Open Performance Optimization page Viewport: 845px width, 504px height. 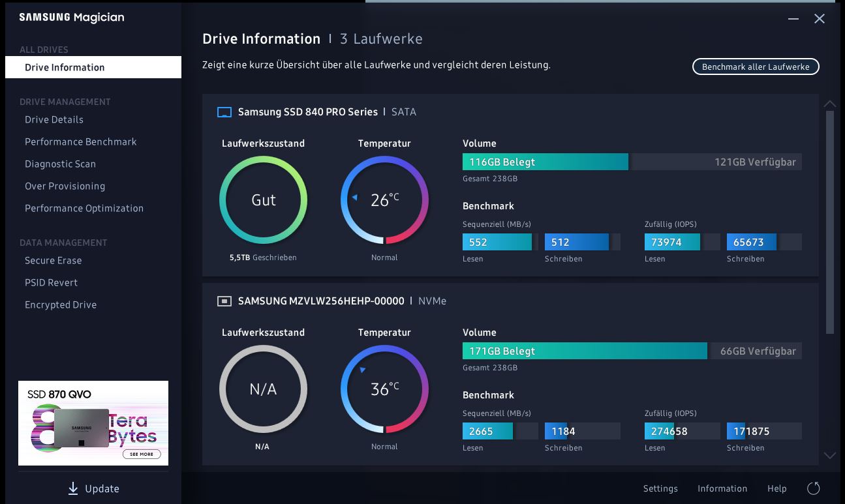click(x=84, y=208)
